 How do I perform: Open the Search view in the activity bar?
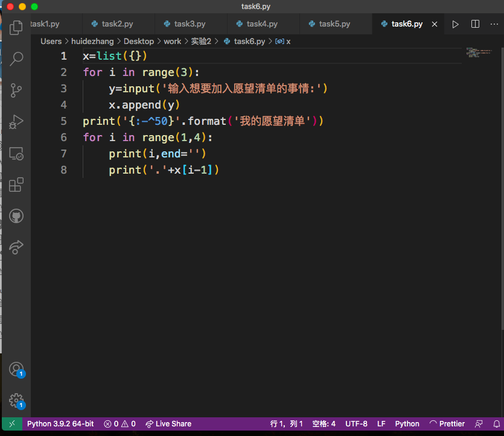(x=16, y=59)
